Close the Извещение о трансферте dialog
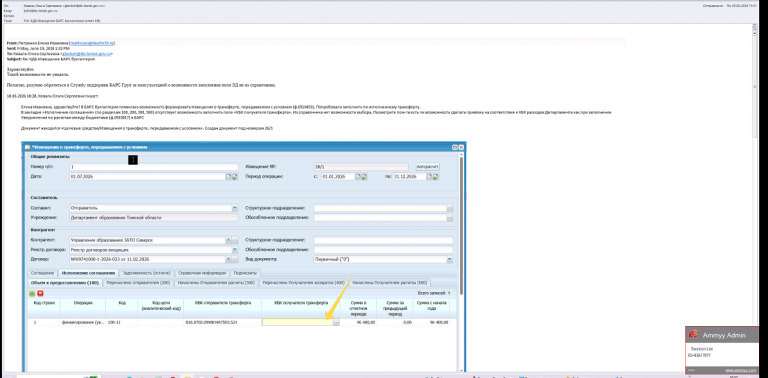Viewport: 768px width, 378px height. pyautogui.click(x=461, y=147)
